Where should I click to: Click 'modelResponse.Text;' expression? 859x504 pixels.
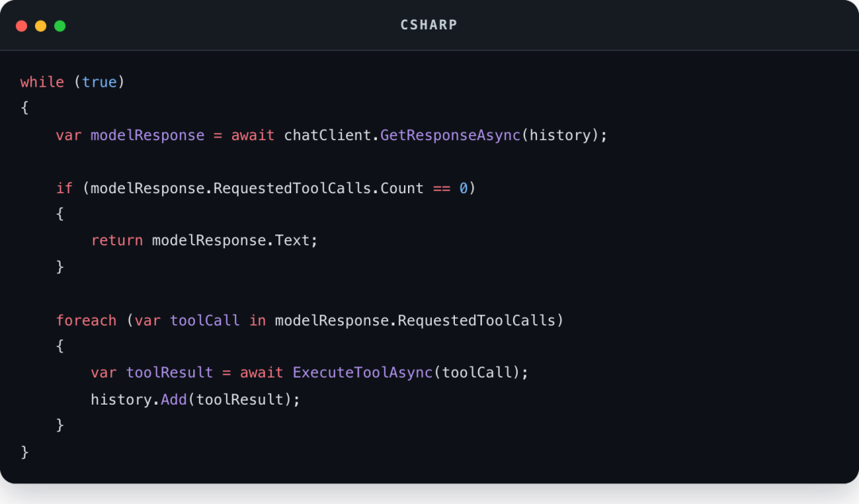(235, 241)
